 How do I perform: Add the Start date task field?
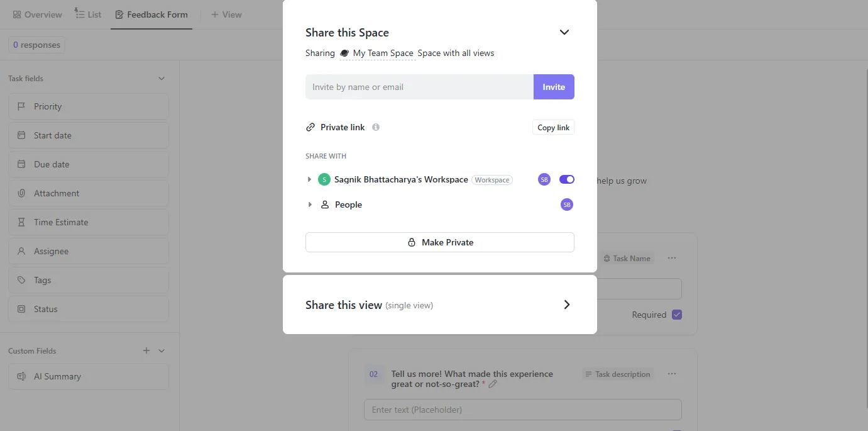pyautogui.click(x=89, y=135)
